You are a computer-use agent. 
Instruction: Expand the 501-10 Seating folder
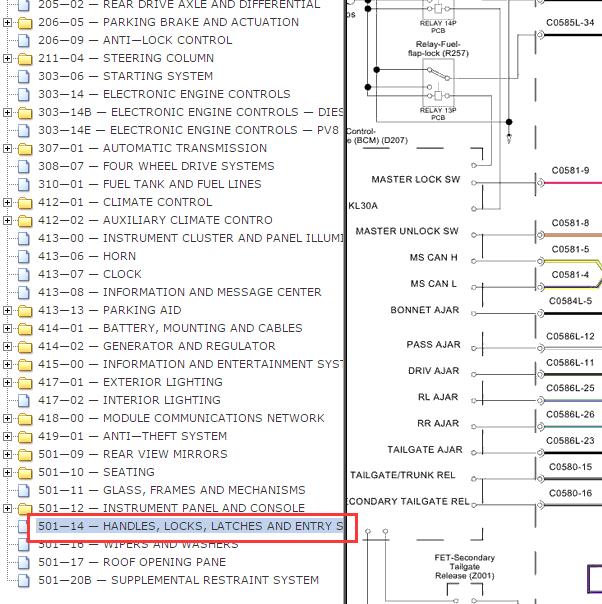[7, 472]
